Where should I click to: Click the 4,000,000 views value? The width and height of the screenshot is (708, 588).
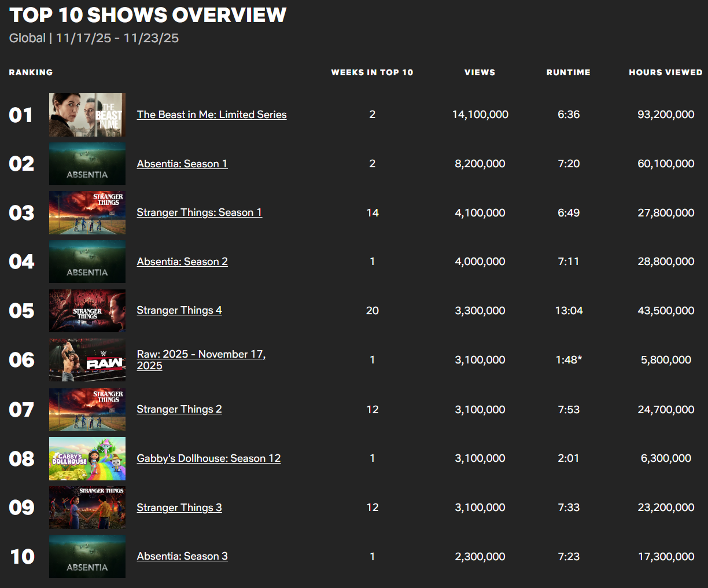coord(480,262)
